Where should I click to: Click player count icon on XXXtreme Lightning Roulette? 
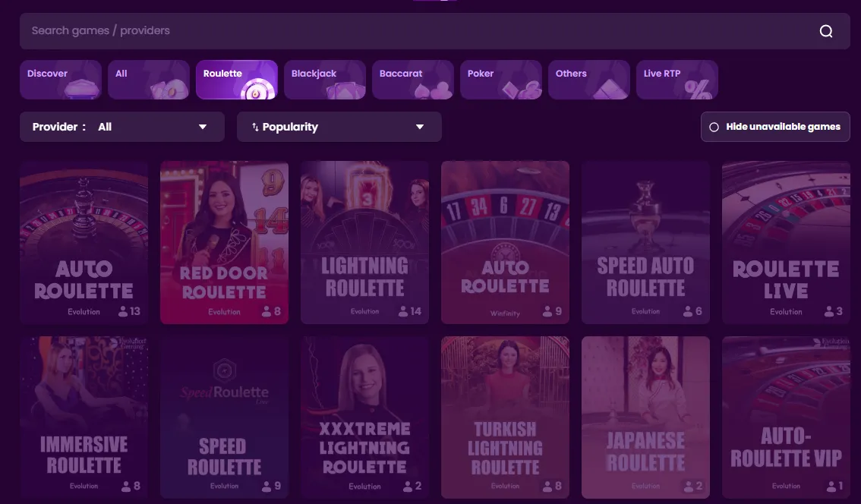408,487
